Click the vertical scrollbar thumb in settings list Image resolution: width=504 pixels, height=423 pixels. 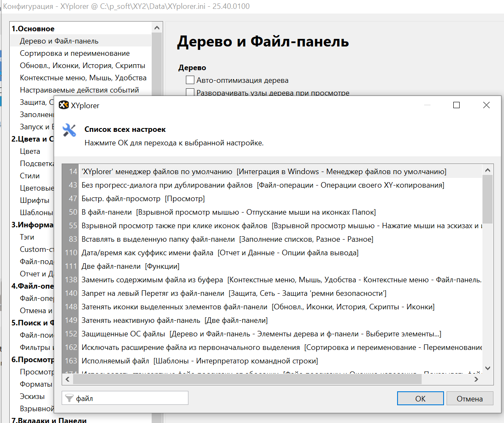(x=488, y=199)
